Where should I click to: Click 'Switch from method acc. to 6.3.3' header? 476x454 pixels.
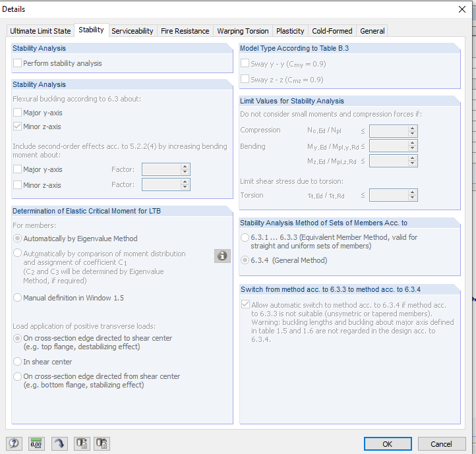(330, 289)
